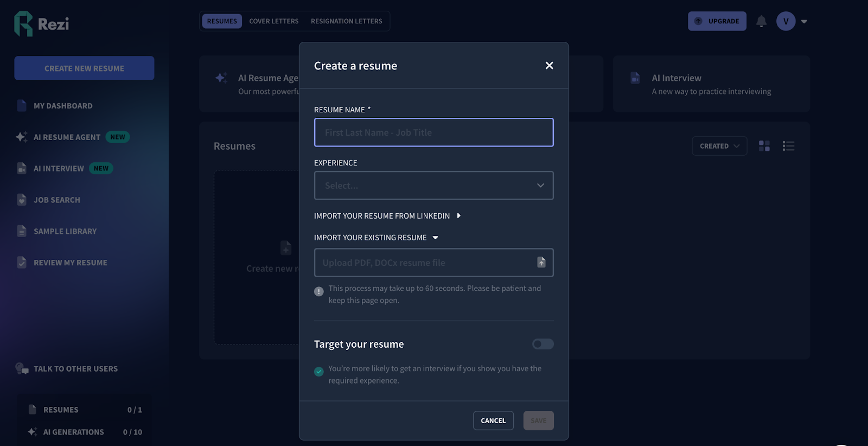Click the upload file icon in import field

pyautogui.click(x=541, y=263)
